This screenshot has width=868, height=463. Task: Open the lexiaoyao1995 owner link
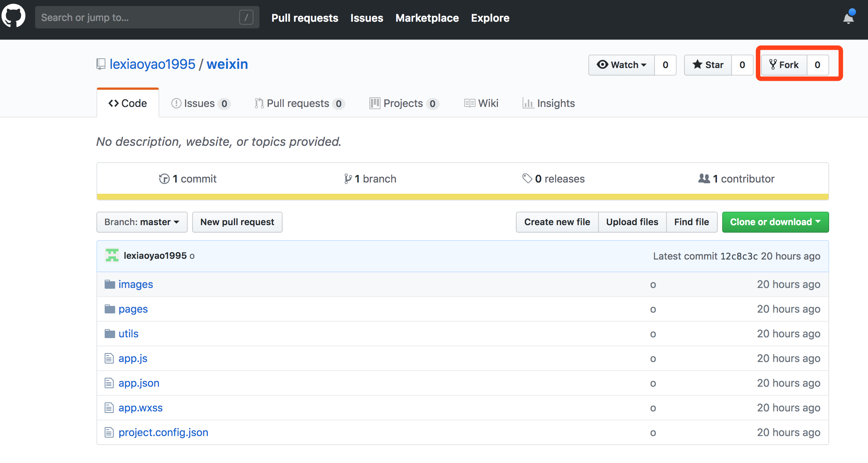tap(153, 64)
